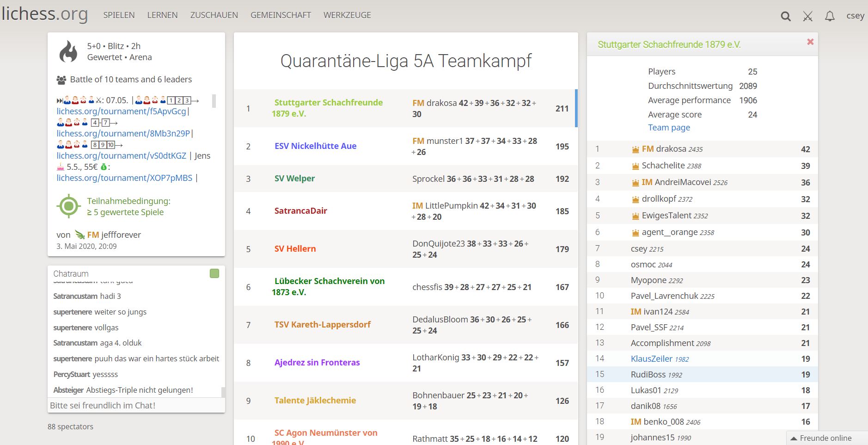Click in the chat message input field
Viewport: 868px width, 445px height.
pos(136,405)
